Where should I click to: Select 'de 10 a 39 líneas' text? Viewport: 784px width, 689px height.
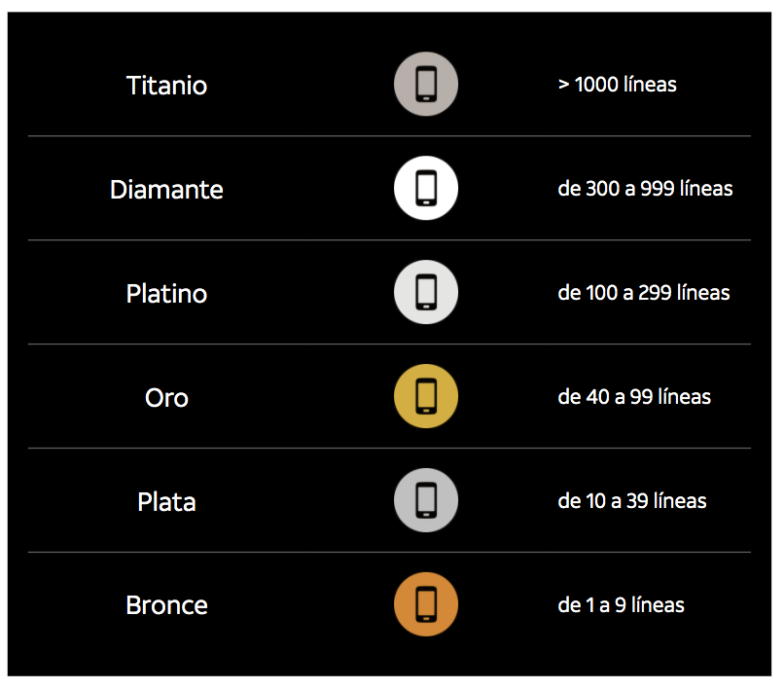632,501
